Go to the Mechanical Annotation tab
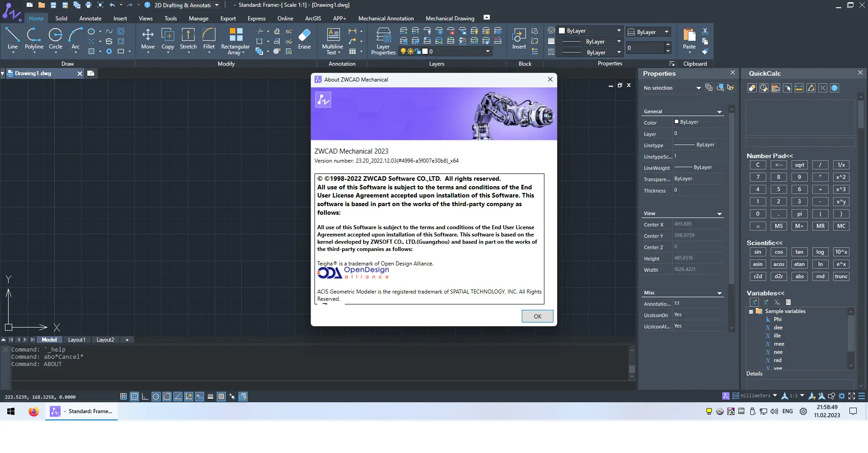Screen dimensions: 868x453 point(386,19)
